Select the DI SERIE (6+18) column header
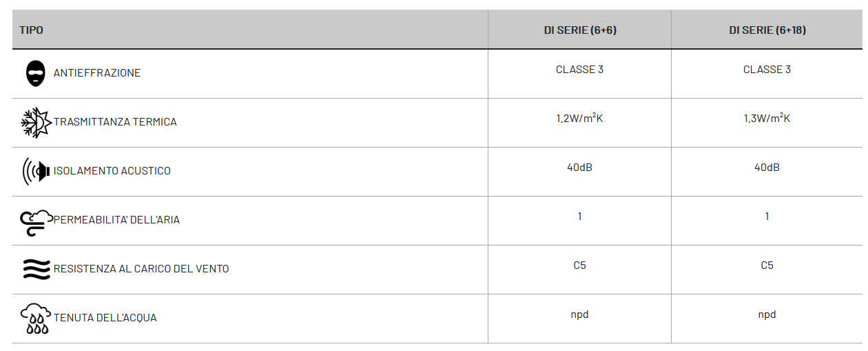 click(767, 30)
